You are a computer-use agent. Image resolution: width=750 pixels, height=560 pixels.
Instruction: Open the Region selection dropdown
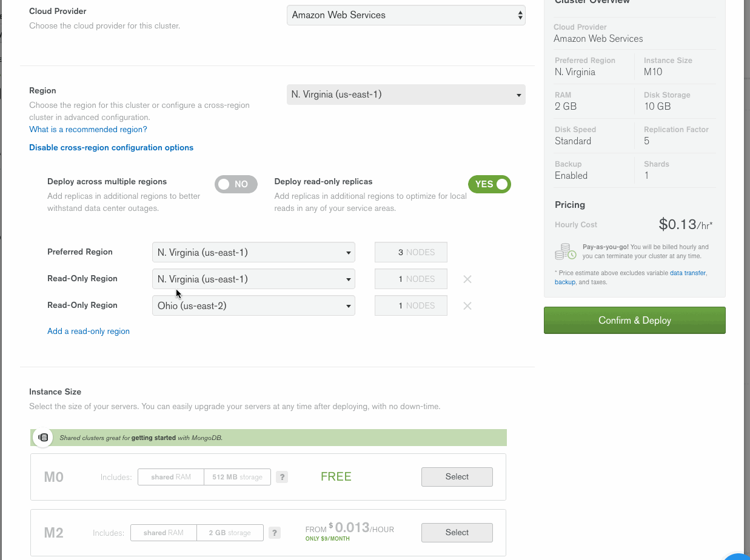tap(406, 95)
